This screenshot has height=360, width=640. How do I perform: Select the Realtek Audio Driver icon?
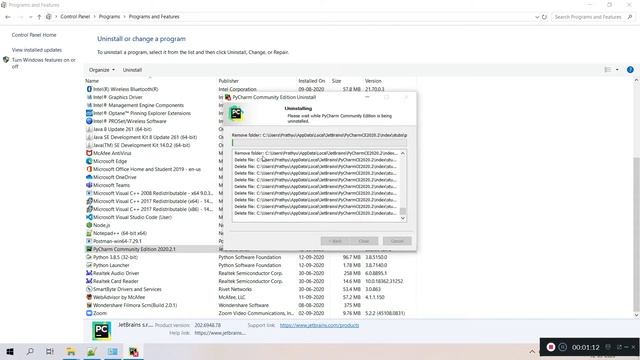point(89,273)
